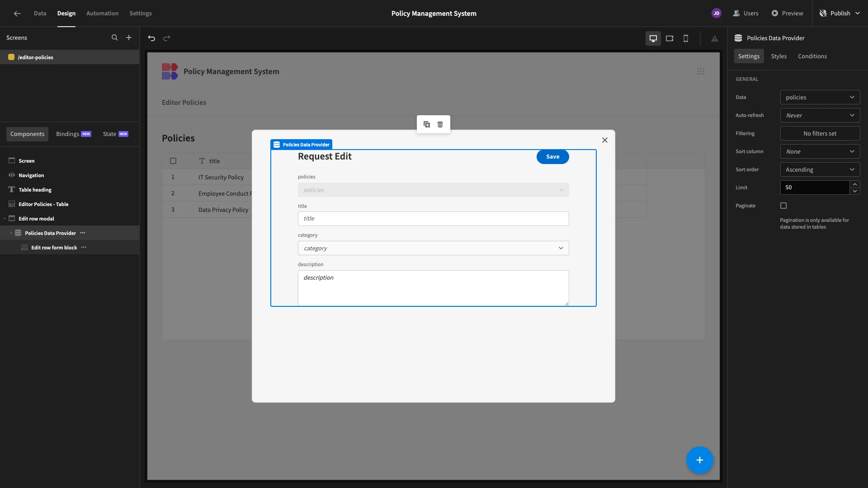This screenshot has width=868, height=488.
Task: Select the desktop preview icon
Action: [653, 38]
